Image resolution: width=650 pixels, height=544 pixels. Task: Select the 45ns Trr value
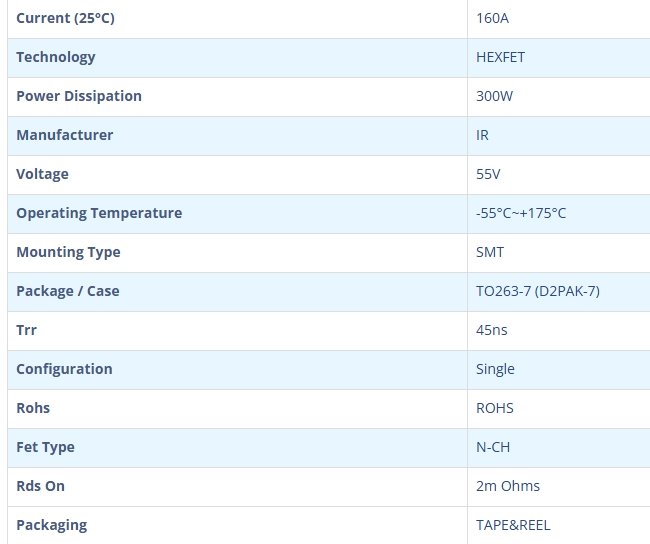click(493, 330)
